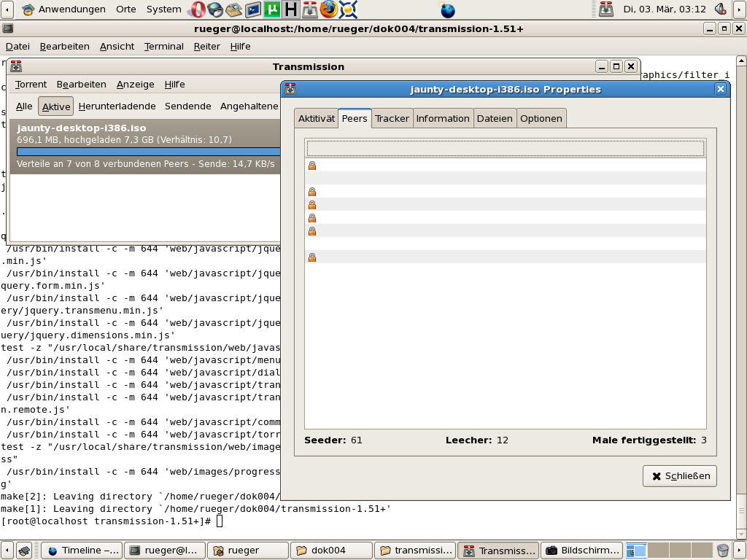Click the lock icon in last peer row
The width and height of the screenshot is (747, 560).
click(x=312, y=257)
